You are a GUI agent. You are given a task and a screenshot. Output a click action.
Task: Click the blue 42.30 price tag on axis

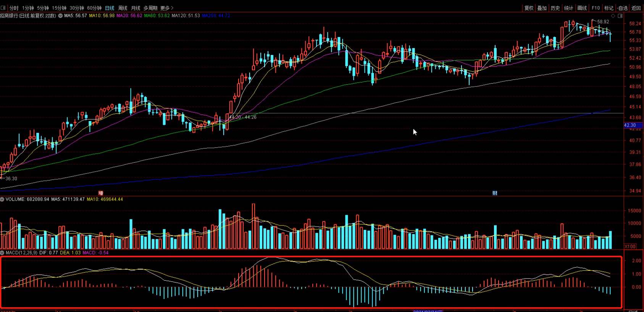pyautogui.click(x=633, y=125)
